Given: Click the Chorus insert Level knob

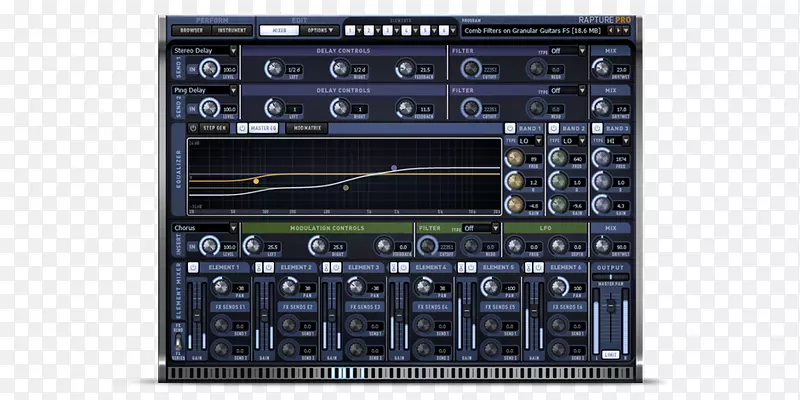Looking at the screenshot, I should pos(208,247).
